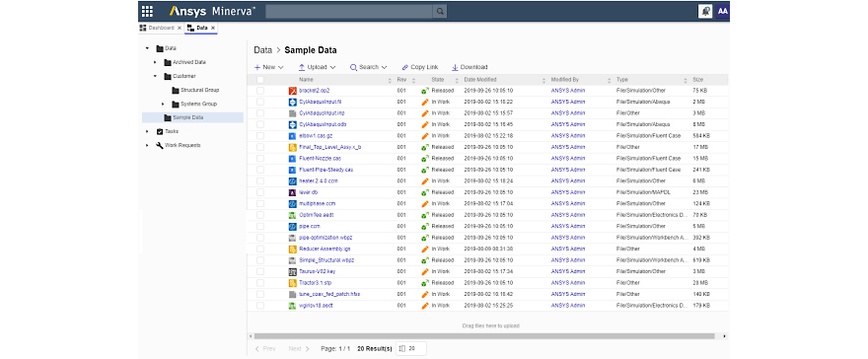
Task: Collapse the Customer tree node
Action: coord(155,76)
